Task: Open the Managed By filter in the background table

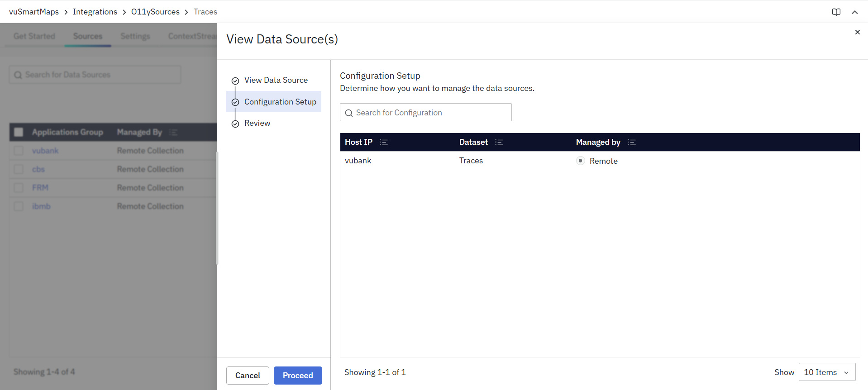Action: (173, 132)
